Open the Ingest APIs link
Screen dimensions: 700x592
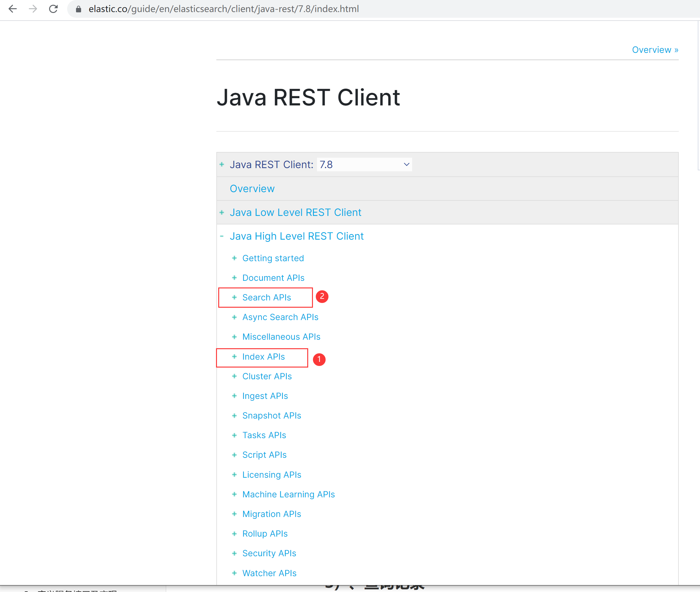pos(265,396)
